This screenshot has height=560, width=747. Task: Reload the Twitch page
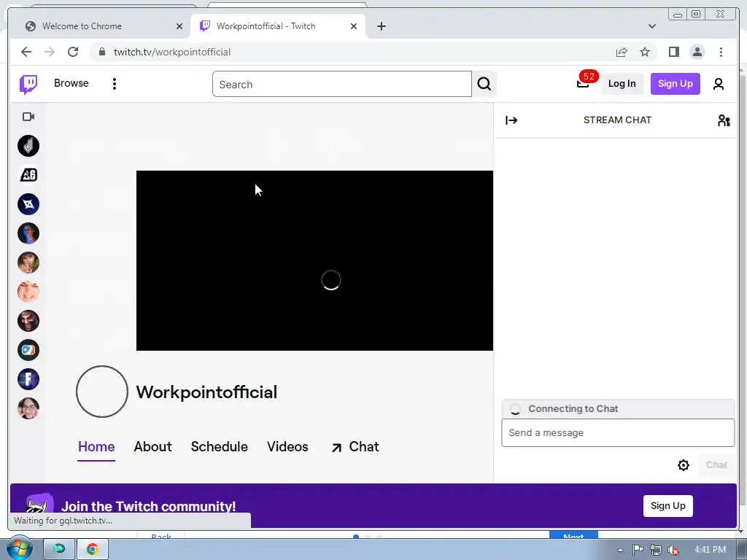pos(73,52)
